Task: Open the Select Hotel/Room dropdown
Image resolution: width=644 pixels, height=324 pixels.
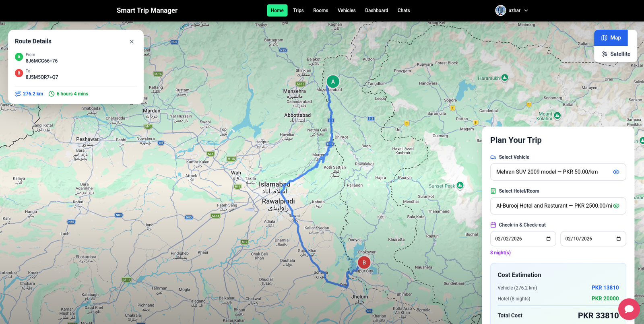Action: pyautogui.click(x=551, y=206)
